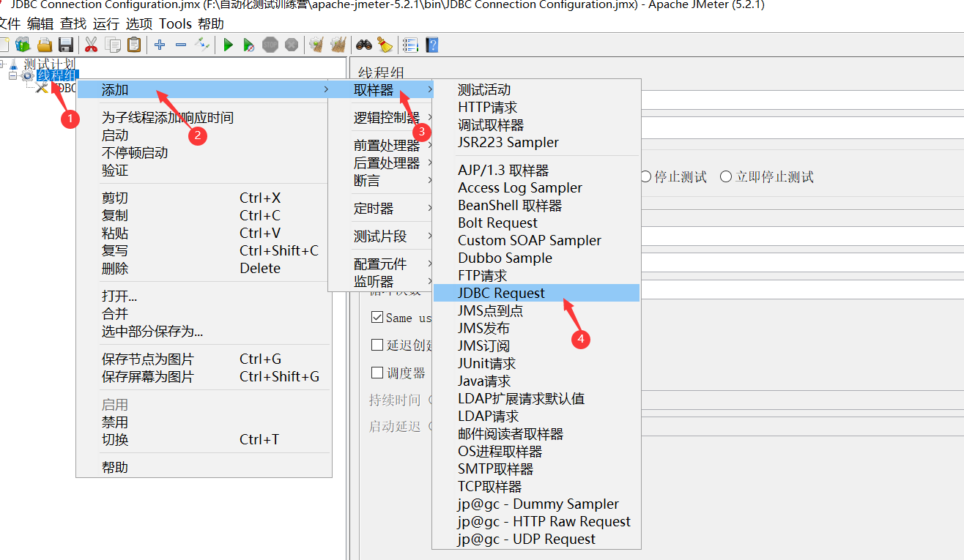This screenshot has height=560, width=964.
Task: Click the Copy toolbar icon
Action: tap(113, 45)
